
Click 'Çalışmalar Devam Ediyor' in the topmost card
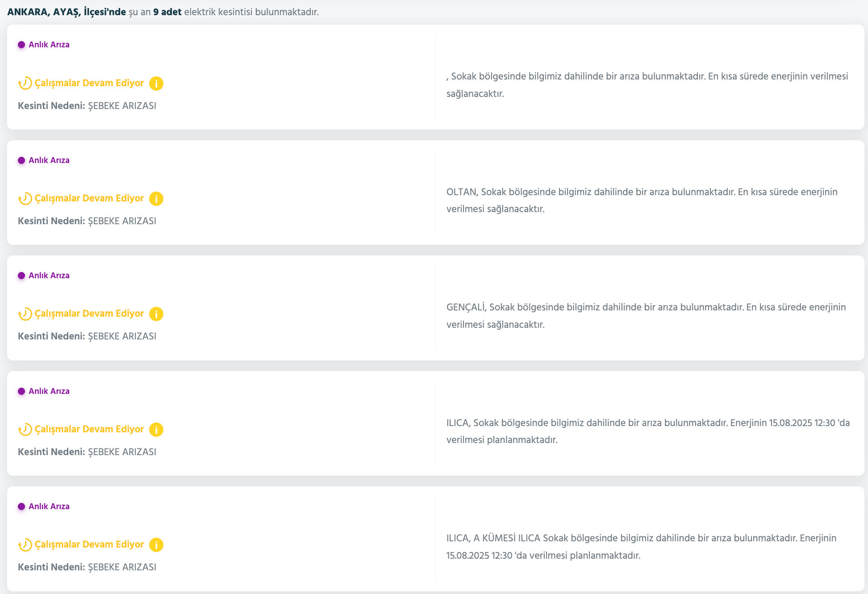[x=89, y=83]
